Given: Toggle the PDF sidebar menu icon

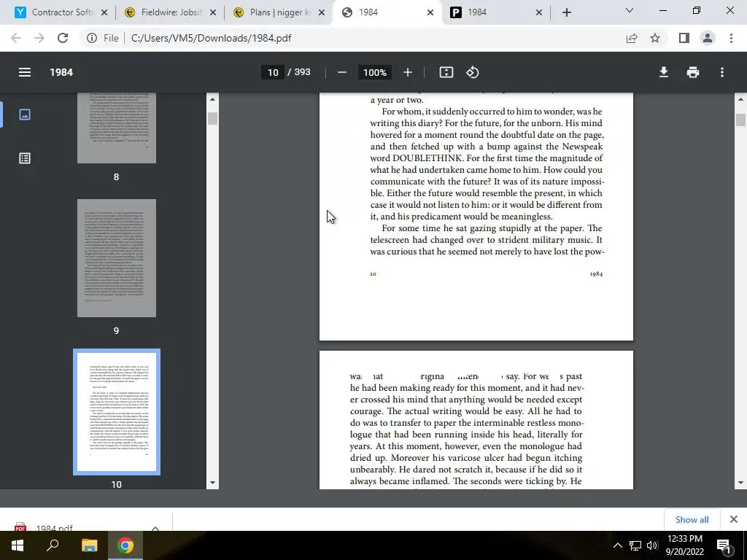Looking at the screenshot, I should point(25,72).
